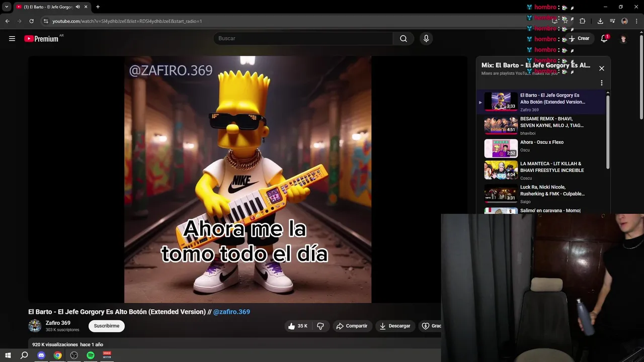The image size is (644, 362).
Task: Open Zafiro 369 channel name
Action: tap(58, 323)
